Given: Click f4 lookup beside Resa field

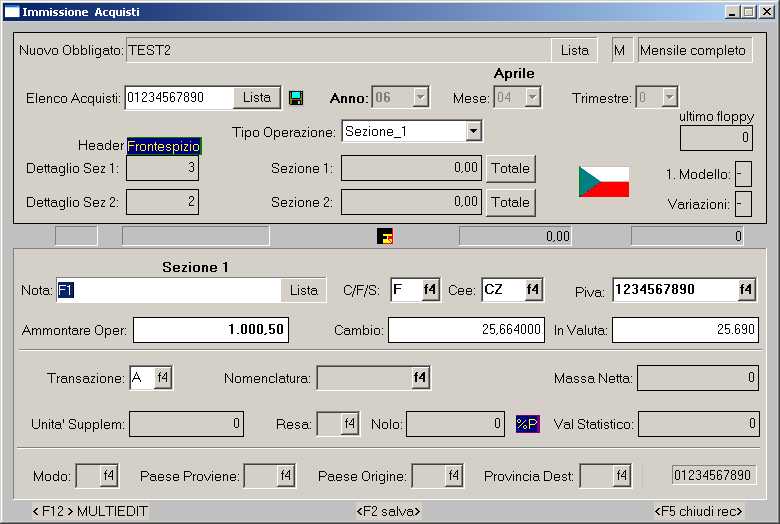Looking at the screenshot, I should [x=350, y=424].
